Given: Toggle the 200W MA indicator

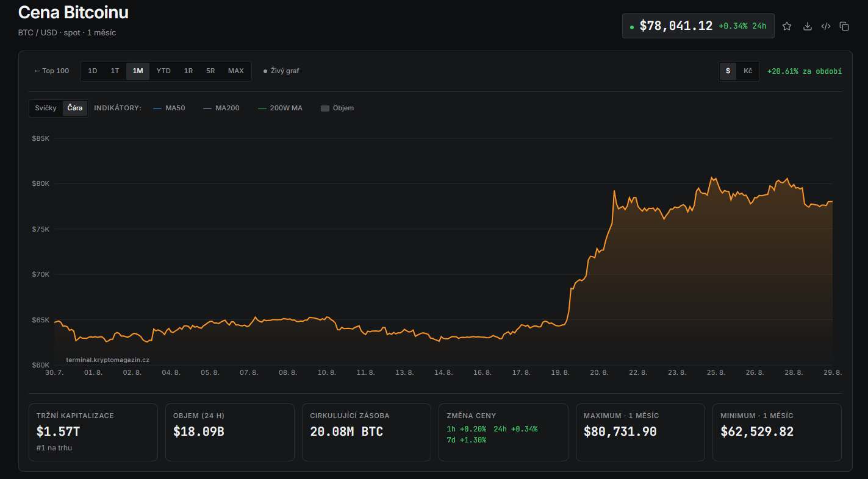Looking at the screenshot, I should (x=280, y=108).
